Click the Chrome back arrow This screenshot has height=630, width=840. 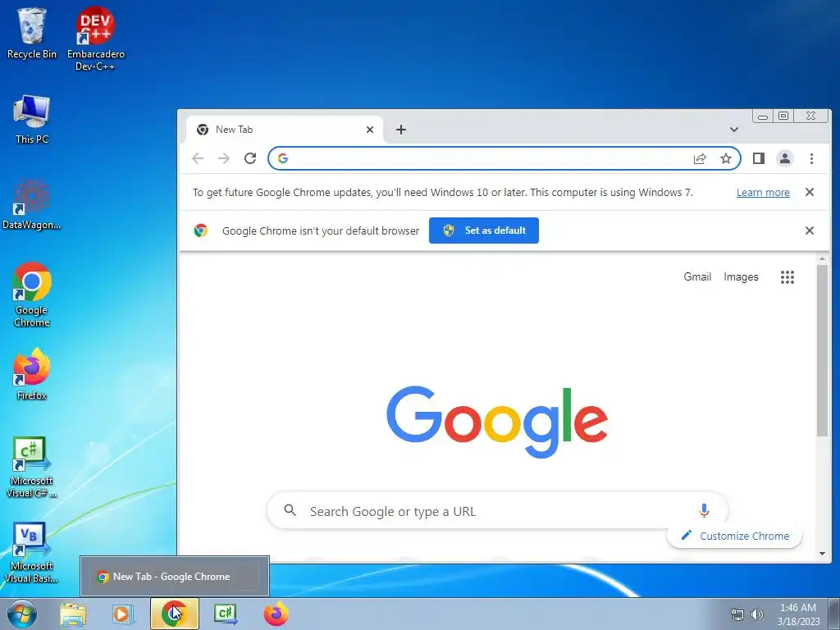[x=198, y=158]
